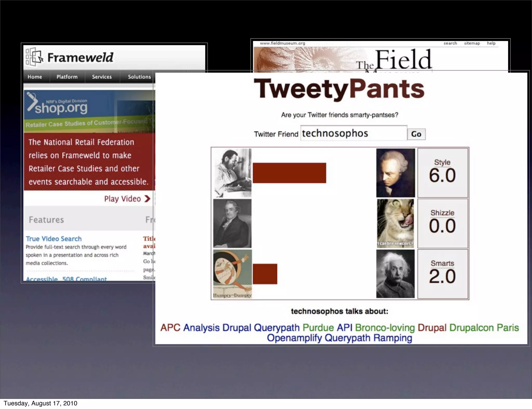Click the bearded writer portrait thumbnail
532x409 pixels.
232,173
